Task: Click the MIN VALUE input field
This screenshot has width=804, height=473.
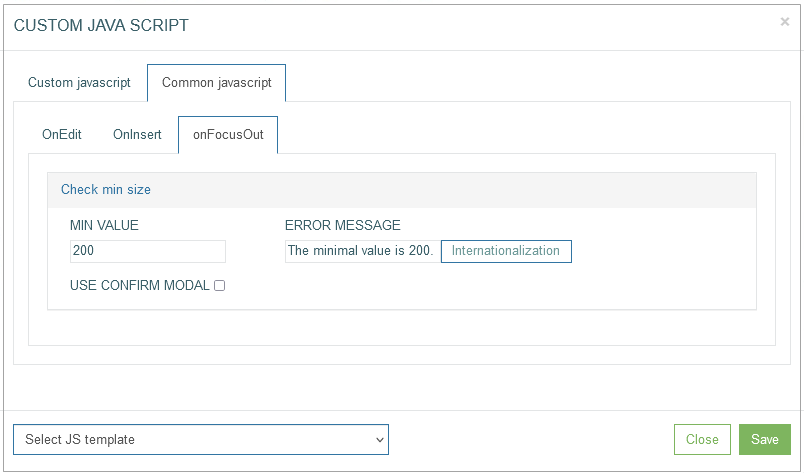Action: click(x=148, y=251)
